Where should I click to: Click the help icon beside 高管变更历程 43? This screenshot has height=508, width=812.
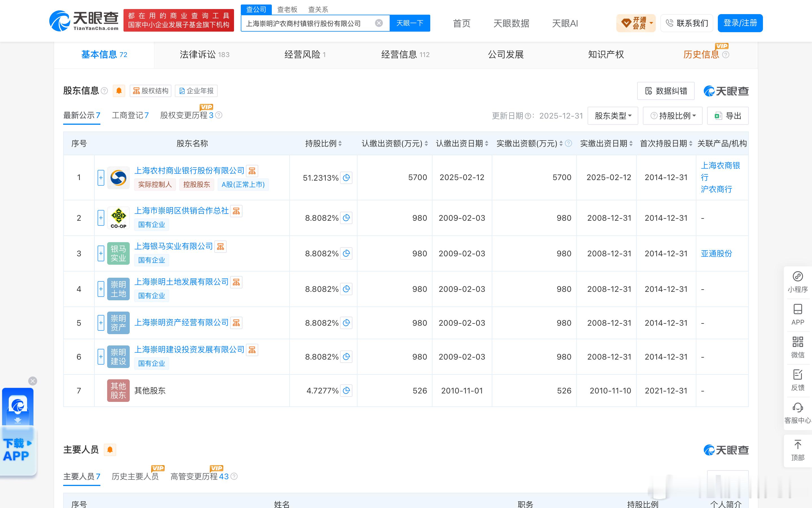tap(234, 476)
